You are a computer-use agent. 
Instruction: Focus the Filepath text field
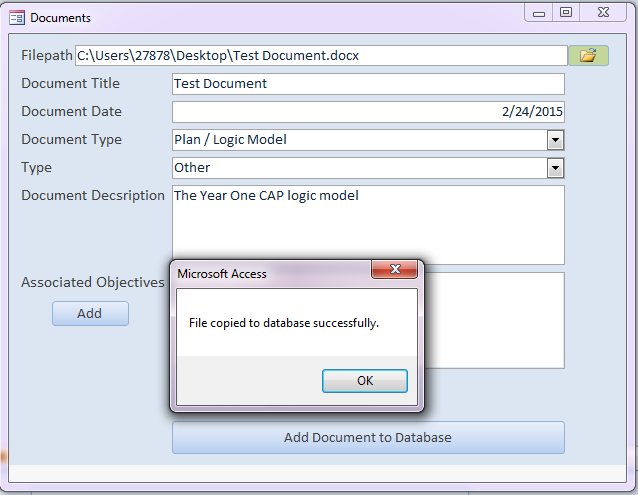tap(320, 56)
